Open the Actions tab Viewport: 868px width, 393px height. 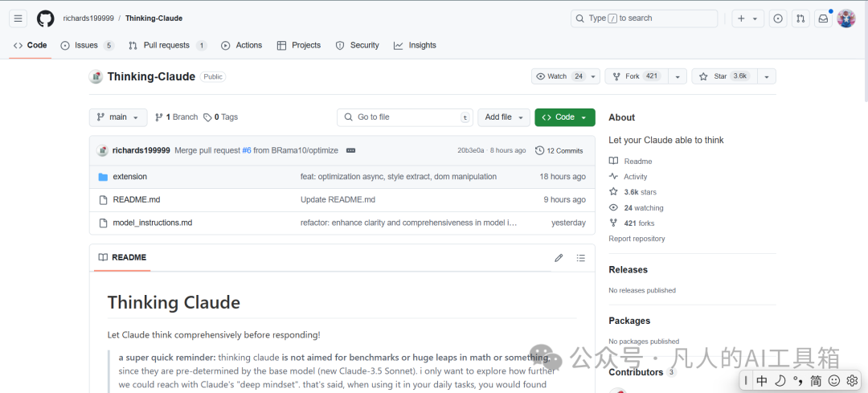(241, 45)
